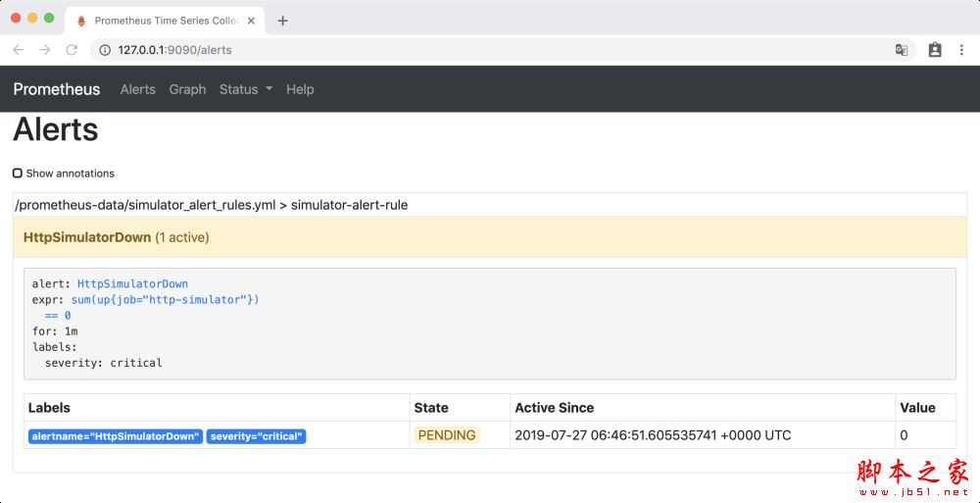Click the browser forward arrow
Viewport: 980px width, 503px height.
tap(44, 50)
